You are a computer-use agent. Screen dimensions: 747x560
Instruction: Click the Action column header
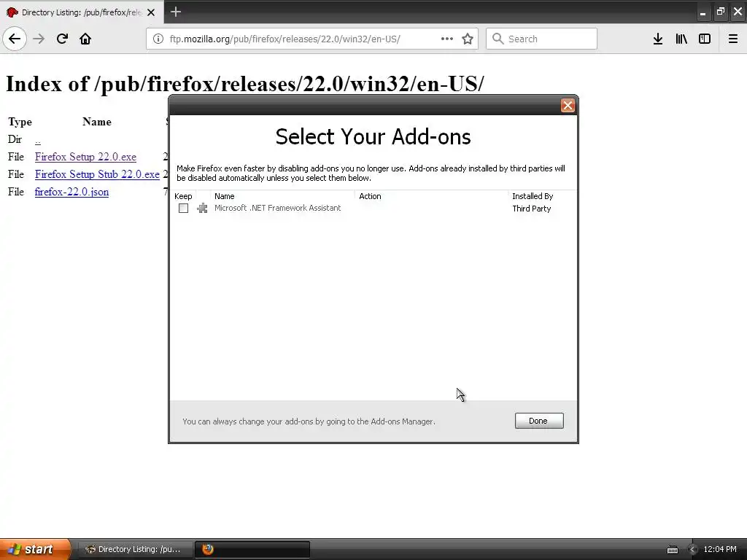coord(431,196)
